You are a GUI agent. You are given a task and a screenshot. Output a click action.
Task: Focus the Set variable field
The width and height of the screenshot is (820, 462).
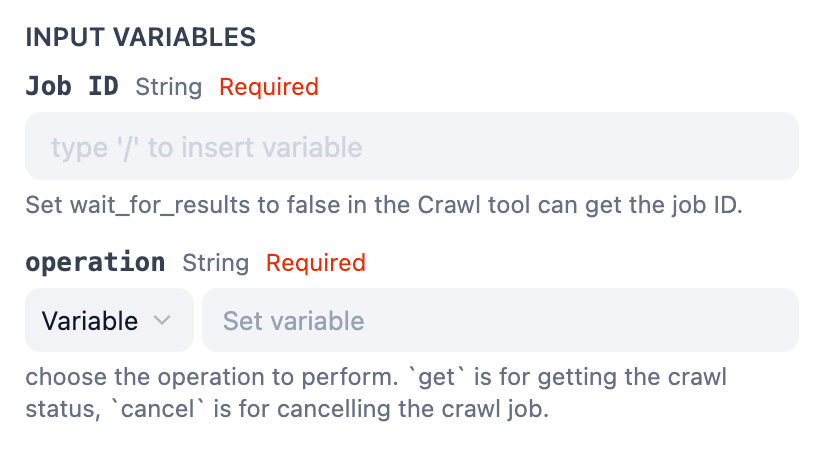point(500,320)
